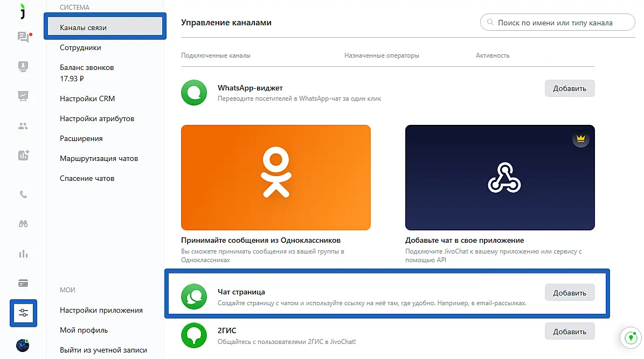Click the Принимайте сообщения из Одноклассников title
644x359 pixels.
(x=261, y=241)
